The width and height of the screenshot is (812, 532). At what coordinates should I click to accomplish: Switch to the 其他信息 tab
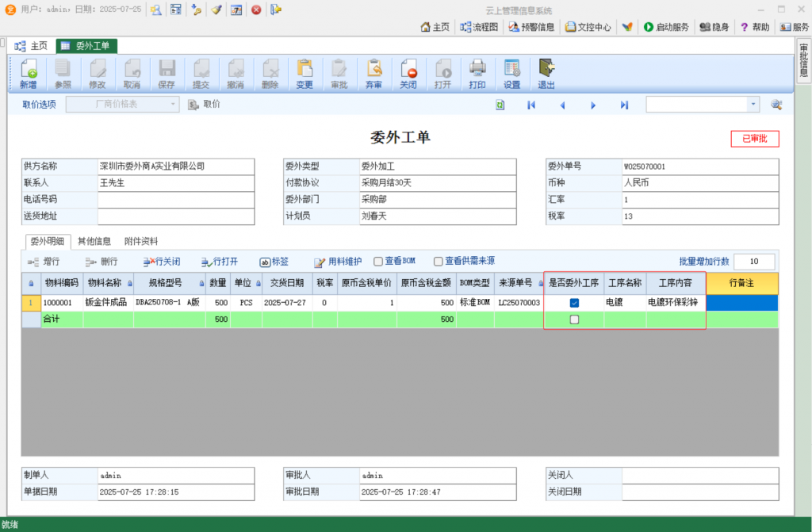[94, 241]
